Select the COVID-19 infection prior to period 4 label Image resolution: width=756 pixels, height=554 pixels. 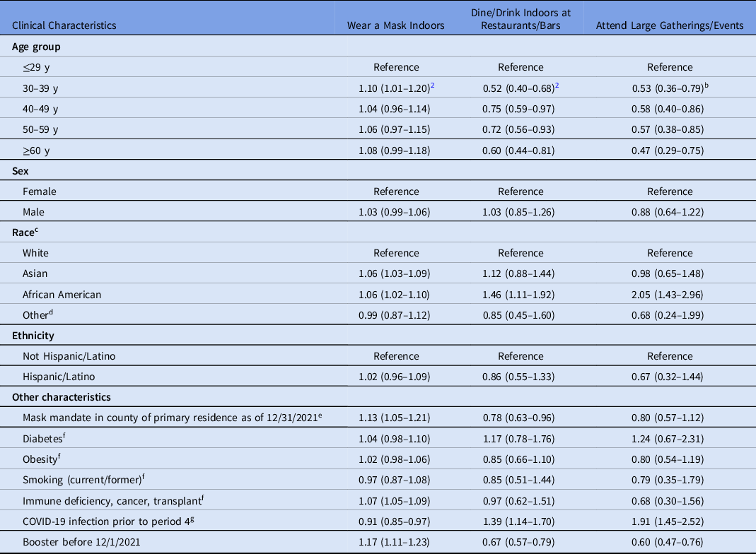pos(107,520)
